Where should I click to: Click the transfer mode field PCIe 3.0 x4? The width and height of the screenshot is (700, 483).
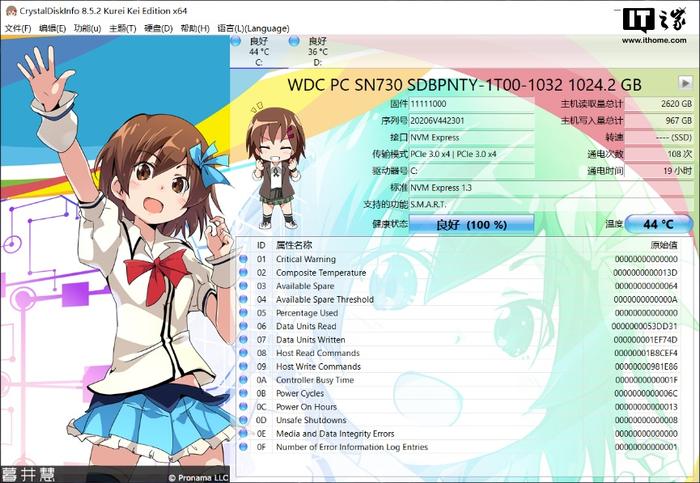[x=471, y=154]
